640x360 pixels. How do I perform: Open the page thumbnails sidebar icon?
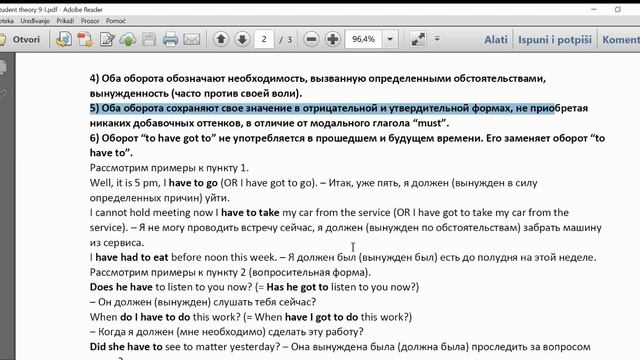[3, 67]
